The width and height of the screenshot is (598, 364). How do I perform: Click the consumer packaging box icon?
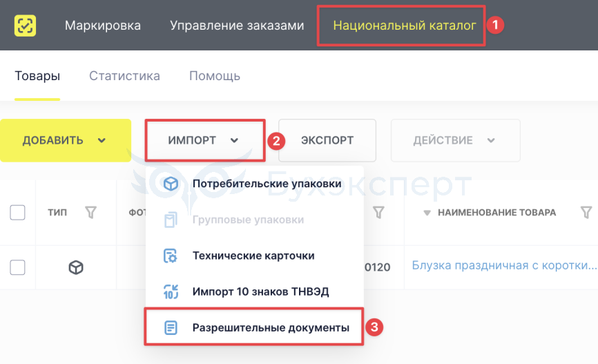click(x=171, y=184)
